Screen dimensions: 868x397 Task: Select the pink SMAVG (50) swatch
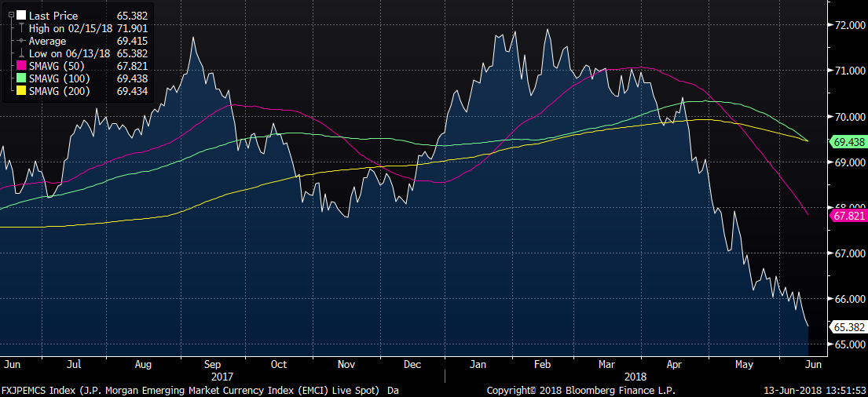coord(21,66)
